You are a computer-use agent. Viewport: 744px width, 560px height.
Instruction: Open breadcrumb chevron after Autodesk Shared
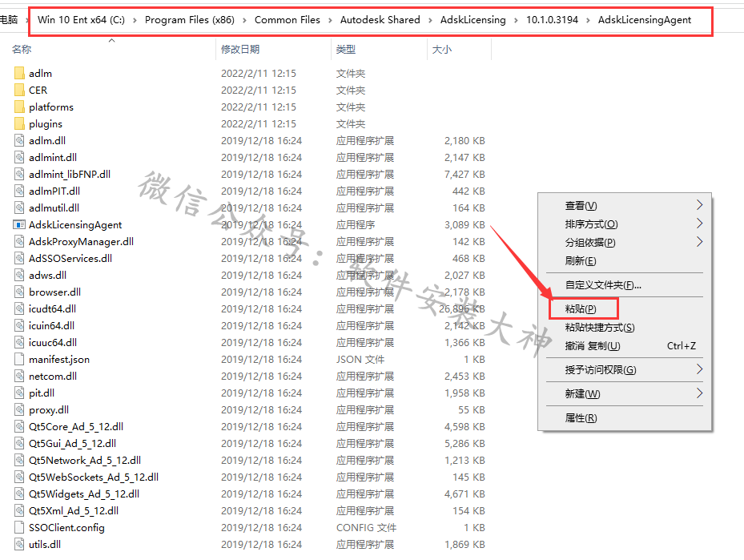tap(430, 20)
